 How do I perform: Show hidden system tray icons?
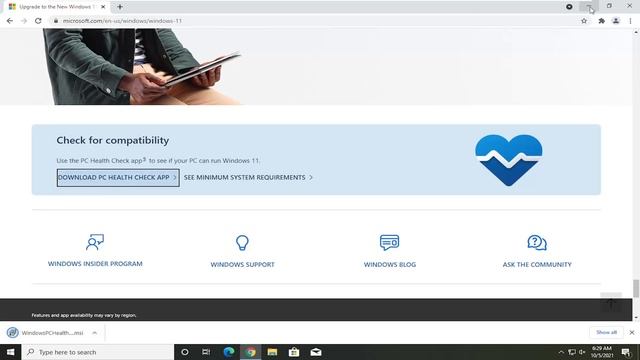pos(561,352)
